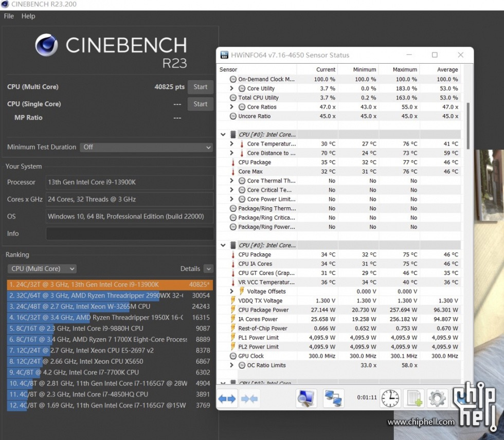Click the monitor with magnifier icon in HWiNFO
This screenshot has height=440, width=504.
[306, 398]
